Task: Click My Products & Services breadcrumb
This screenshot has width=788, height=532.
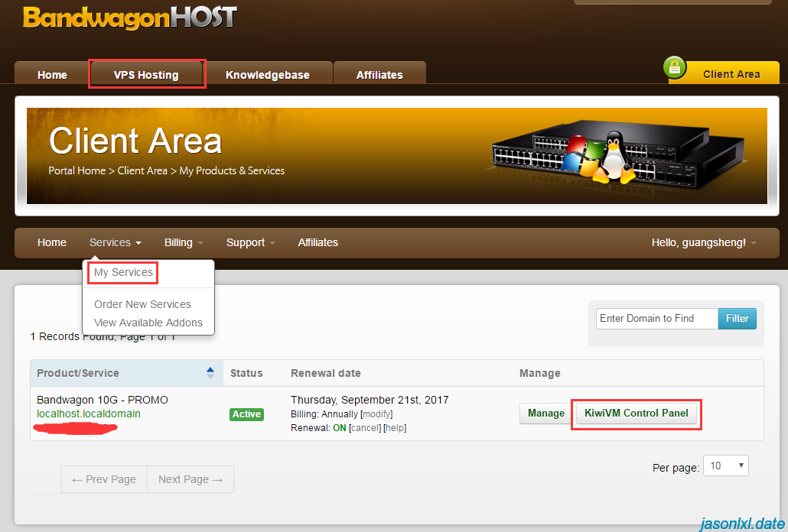Action: coord(232,170)
